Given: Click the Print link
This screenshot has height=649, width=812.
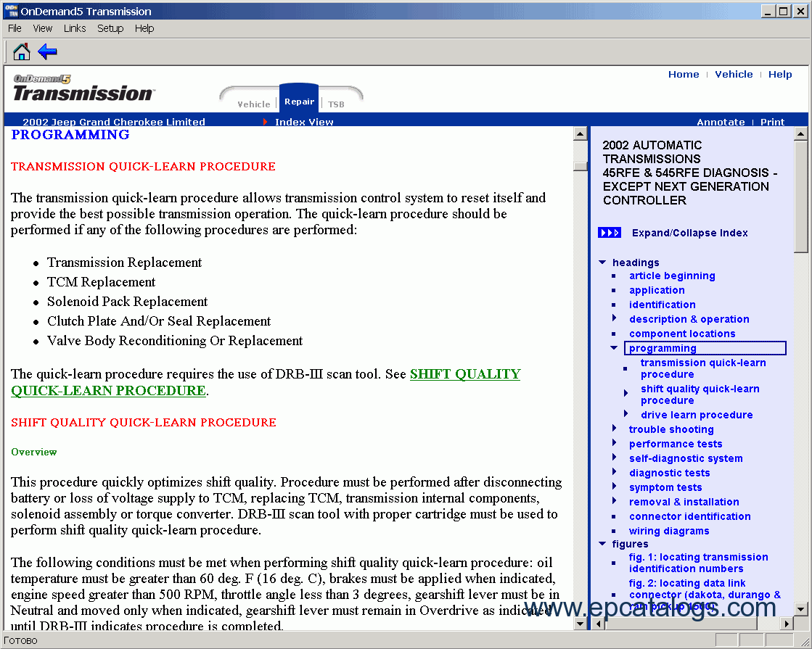Looking at the screenshot, I should [772, 122].
